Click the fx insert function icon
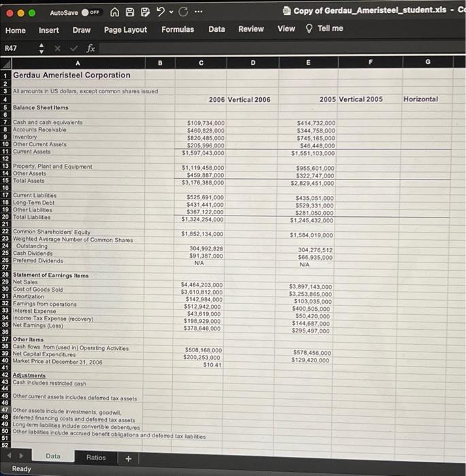This screenshot has height=476, width=466. tap(90, 48)
